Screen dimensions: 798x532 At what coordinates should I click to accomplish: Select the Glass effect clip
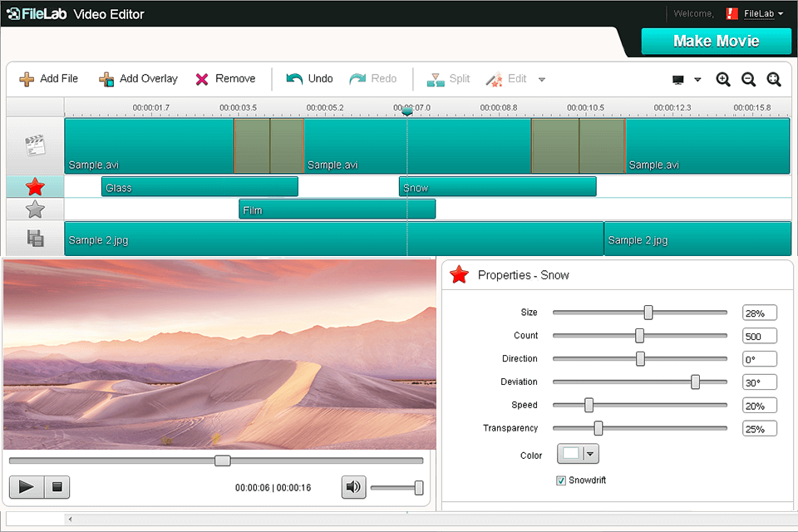(199, 187)
